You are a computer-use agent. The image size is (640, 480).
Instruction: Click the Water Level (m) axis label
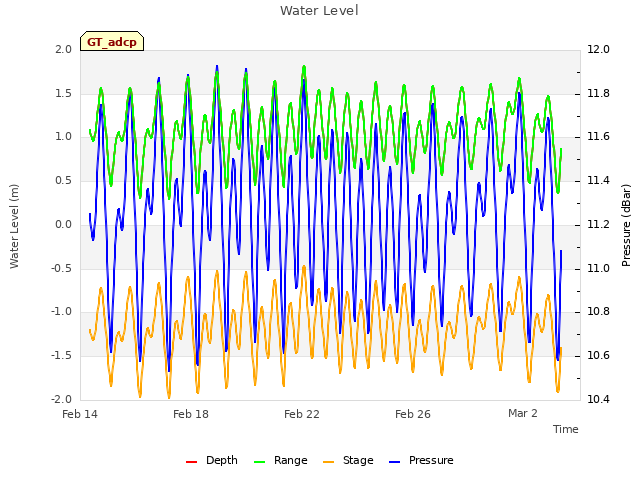coord(14,226)
